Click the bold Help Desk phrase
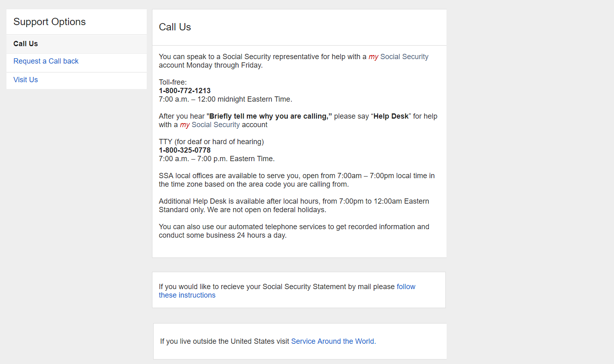 click(x=391, y=116)
